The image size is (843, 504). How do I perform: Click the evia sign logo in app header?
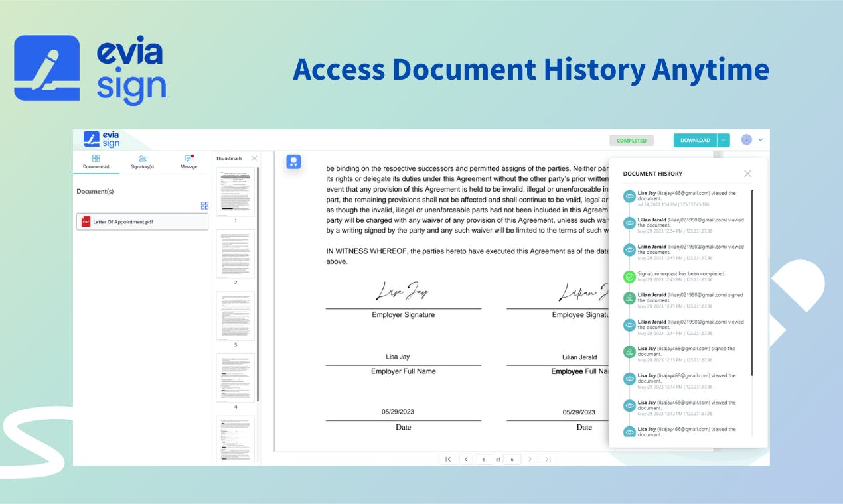102,139
